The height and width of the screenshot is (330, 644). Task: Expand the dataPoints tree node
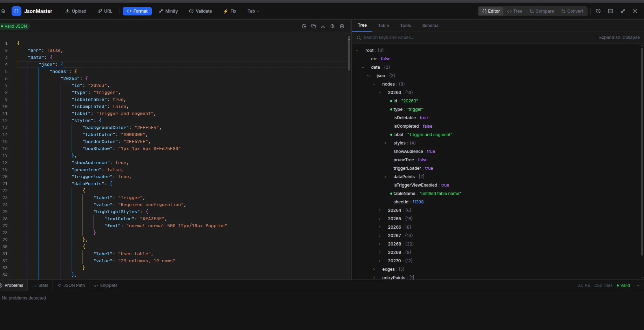coord(385,177)
